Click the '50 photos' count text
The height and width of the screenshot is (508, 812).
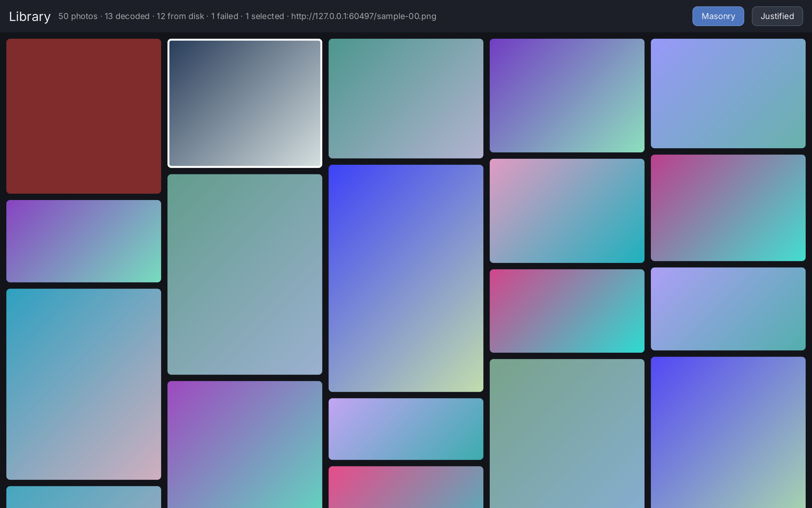(x=78, y=16)
